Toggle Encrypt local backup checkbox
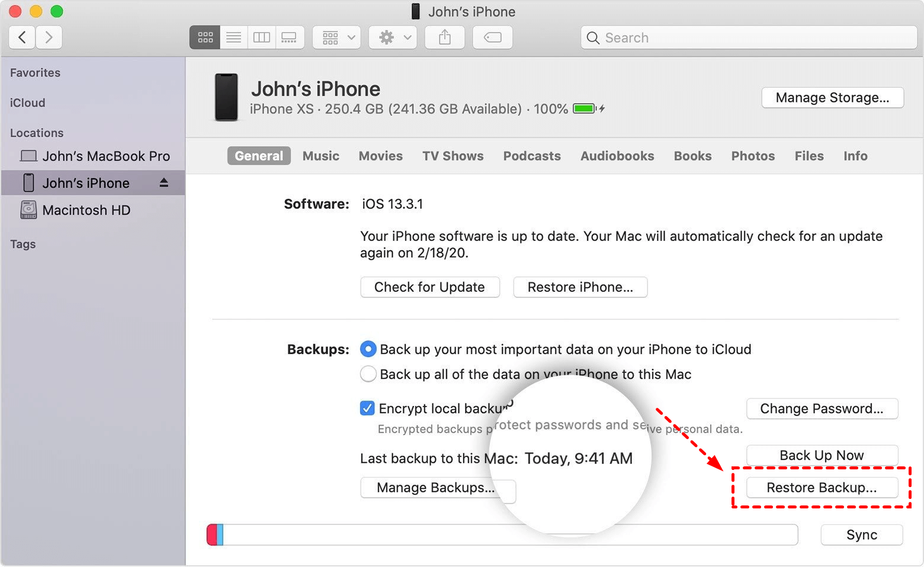Image resolution: width=924 pixels, height=567 pixels. click(x=367, y=408)
